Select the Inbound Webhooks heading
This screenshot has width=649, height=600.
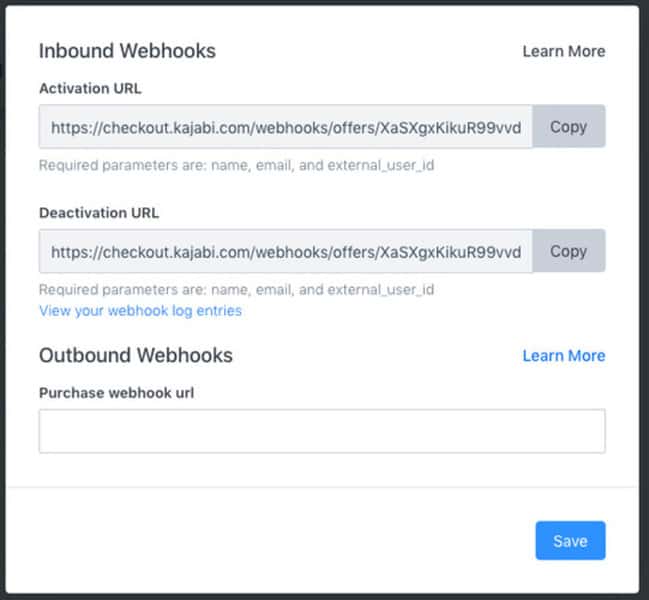point(127,51)
